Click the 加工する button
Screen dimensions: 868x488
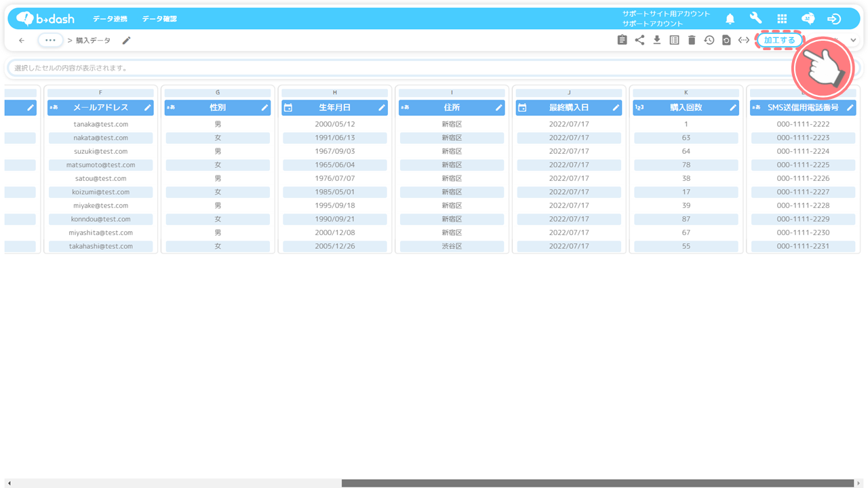779,41
